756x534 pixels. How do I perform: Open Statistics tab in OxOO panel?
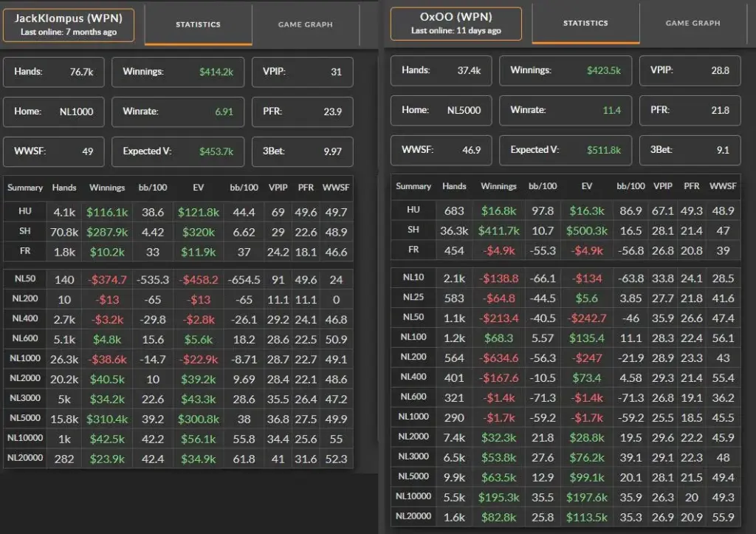585,23
